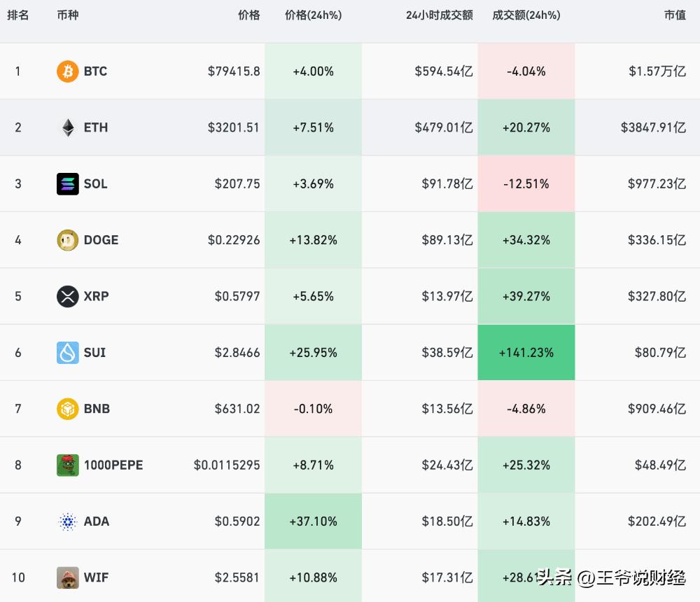The width and height of the screenshot is (700, 602).
Task: Click SUI price change +25.95%
Action: click(x=314, y=353)
